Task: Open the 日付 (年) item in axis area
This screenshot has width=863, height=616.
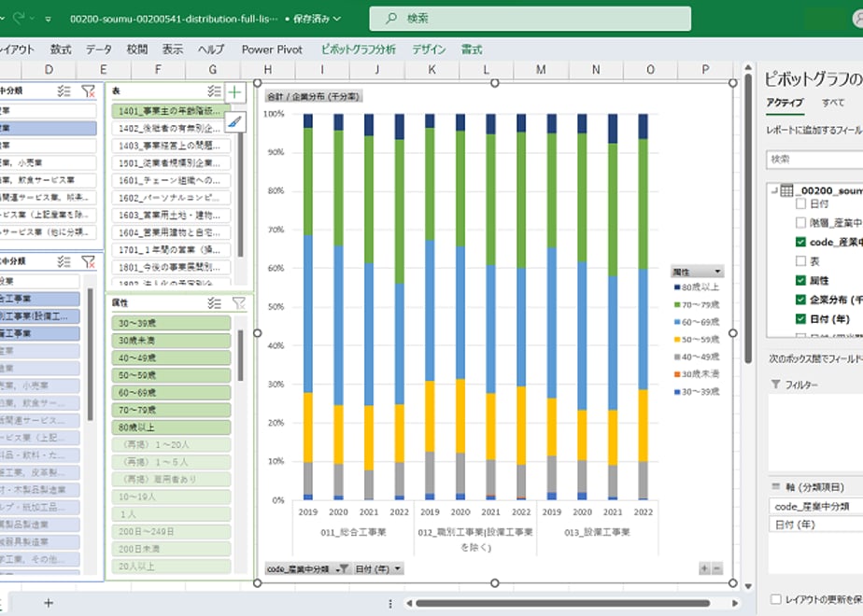Action: click(815, 525)
